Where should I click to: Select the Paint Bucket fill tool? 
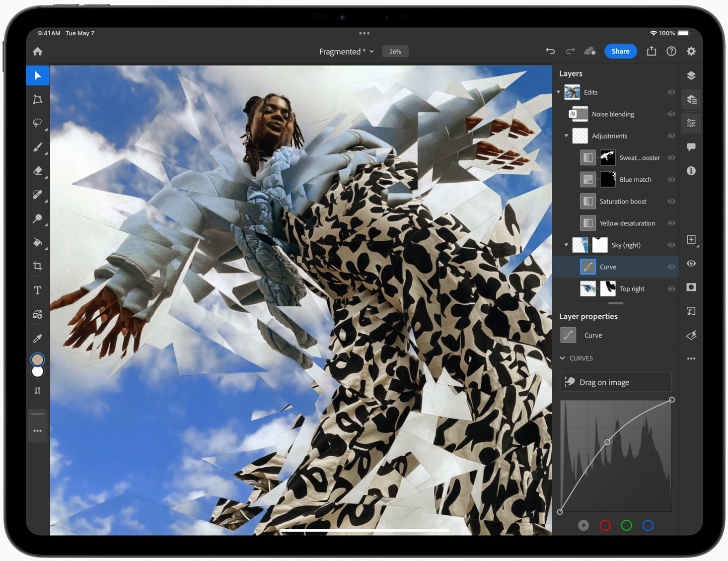[x=38, y=242]
